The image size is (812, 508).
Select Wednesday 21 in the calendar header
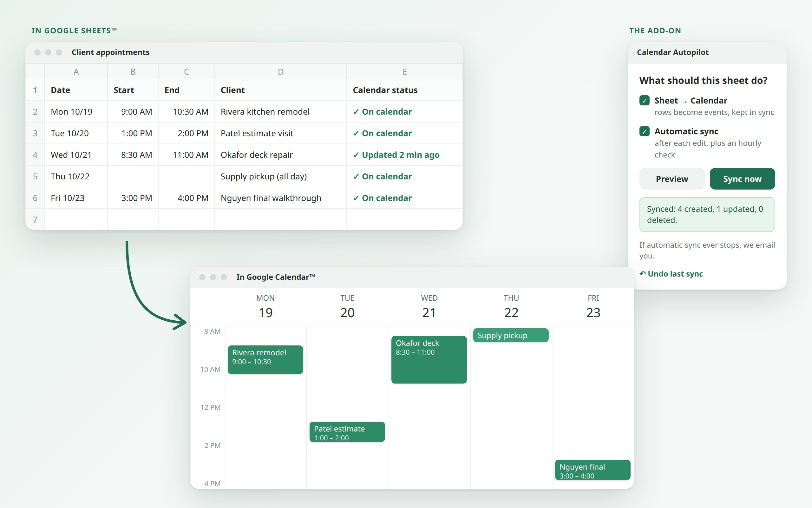click(x=429, y=307)
